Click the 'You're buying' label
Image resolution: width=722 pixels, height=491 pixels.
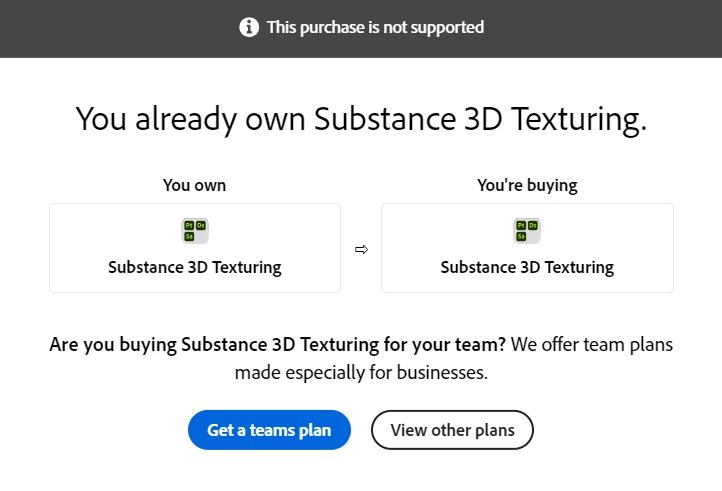click(527, 185)
